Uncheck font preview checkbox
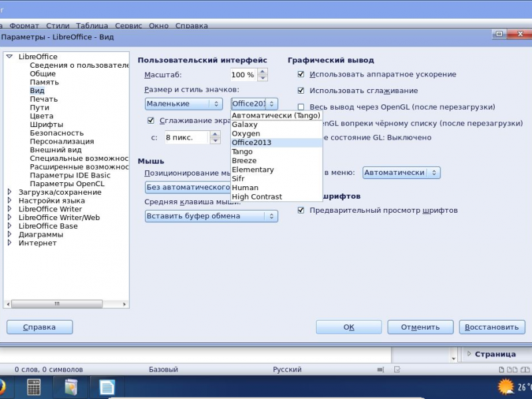 click(x=301, y=210)
